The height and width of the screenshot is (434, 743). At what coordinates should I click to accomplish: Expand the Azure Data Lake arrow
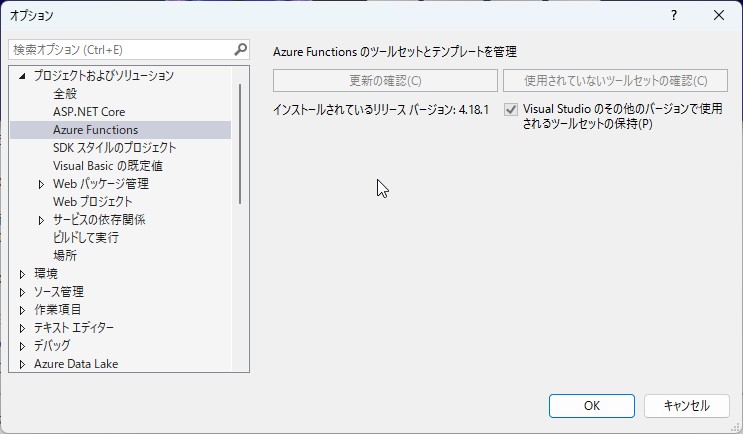(x=22, y=364)
